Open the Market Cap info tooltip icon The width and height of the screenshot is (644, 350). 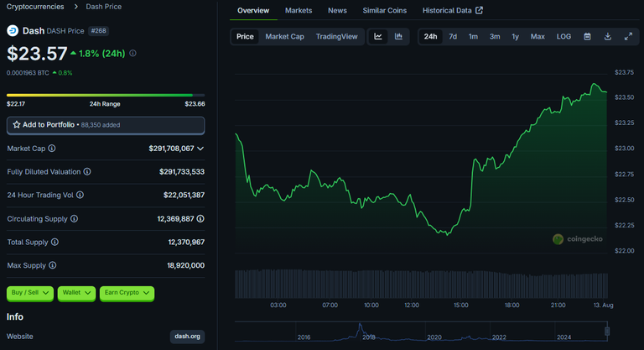click(52, 149)
